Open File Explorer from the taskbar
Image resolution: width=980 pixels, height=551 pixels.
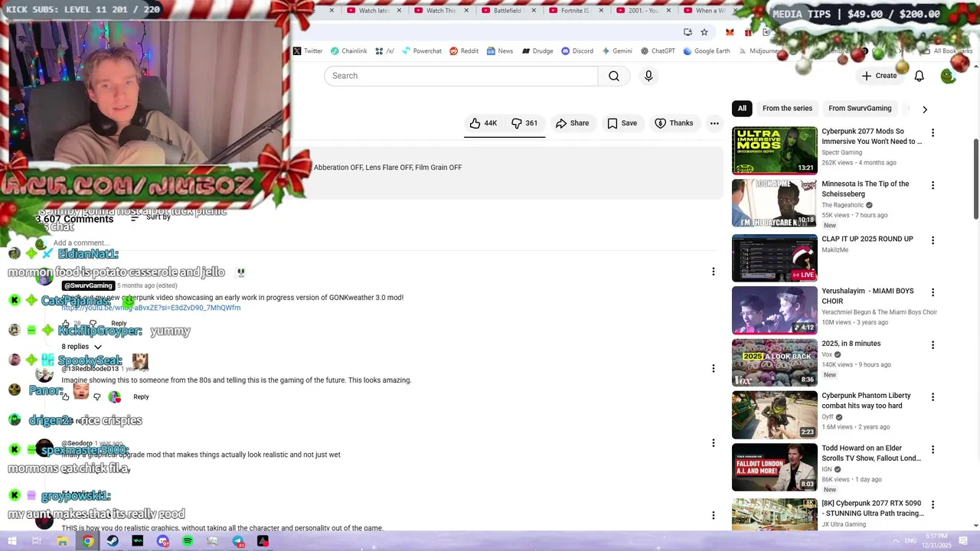click(x=62, y=541)
